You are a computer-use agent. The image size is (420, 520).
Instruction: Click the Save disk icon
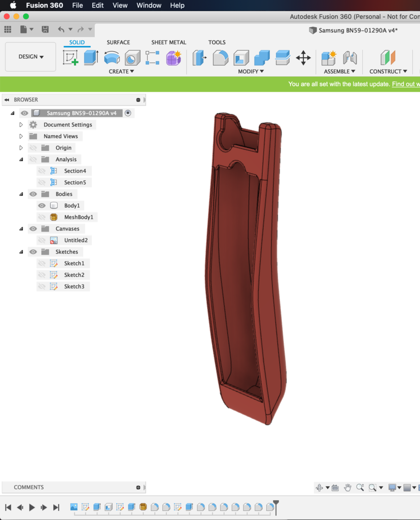point(45,29)
